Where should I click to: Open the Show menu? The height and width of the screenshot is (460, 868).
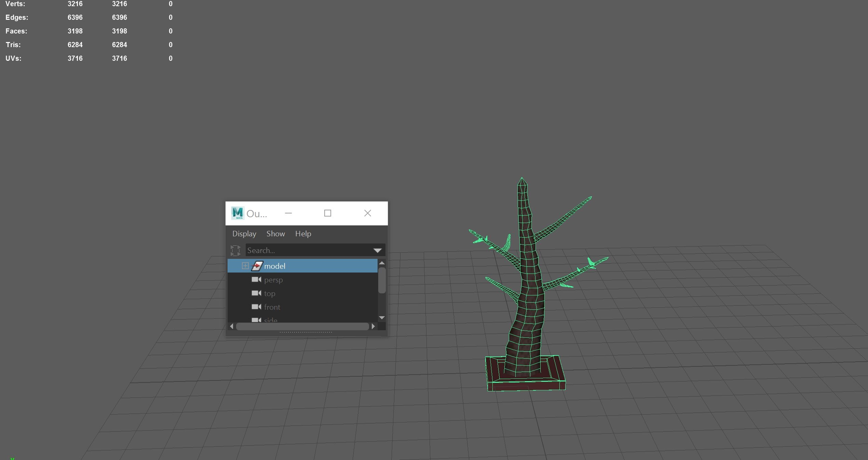(275, 234)
